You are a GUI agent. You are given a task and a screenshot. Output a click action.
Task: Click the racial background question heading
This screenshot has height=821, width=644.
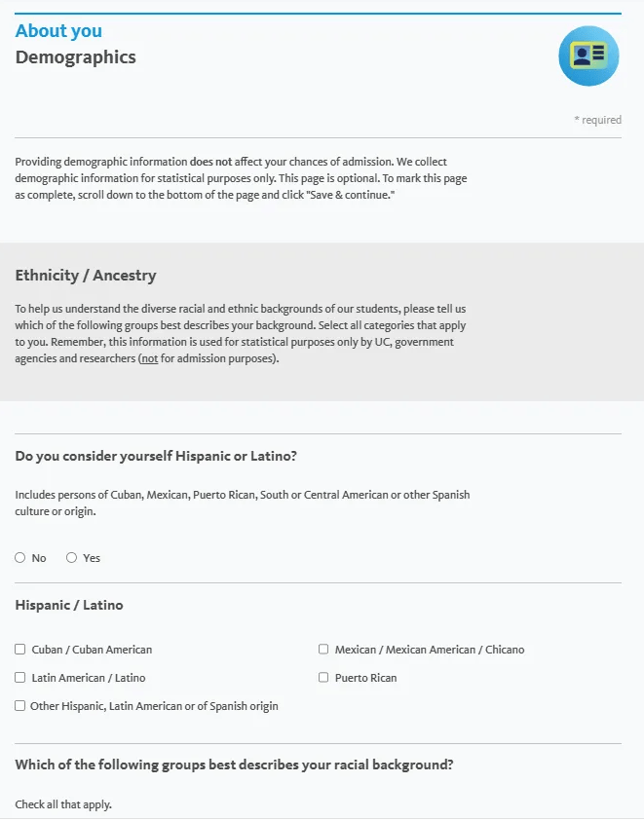pyautogui.click(x=234, y=765)
